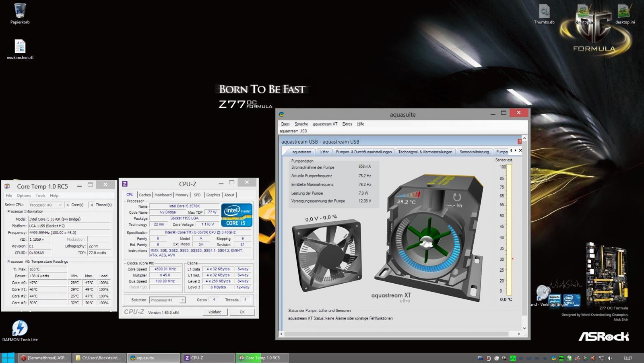This screenshot has height=363, width=644.
Task: Click the Core Temp title bar icon
Action: pyautogui.click(x=7, y=186)
